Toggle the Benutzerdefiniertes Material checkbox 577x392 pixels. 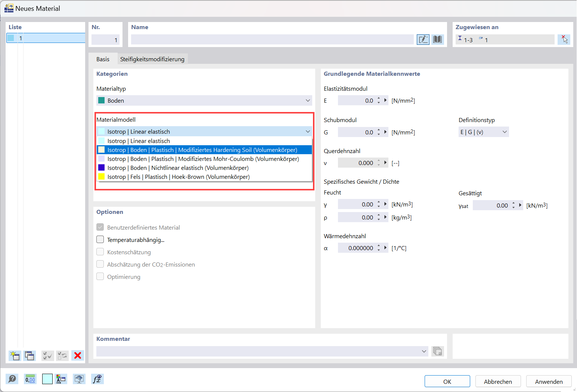click(x=100, y=227)
